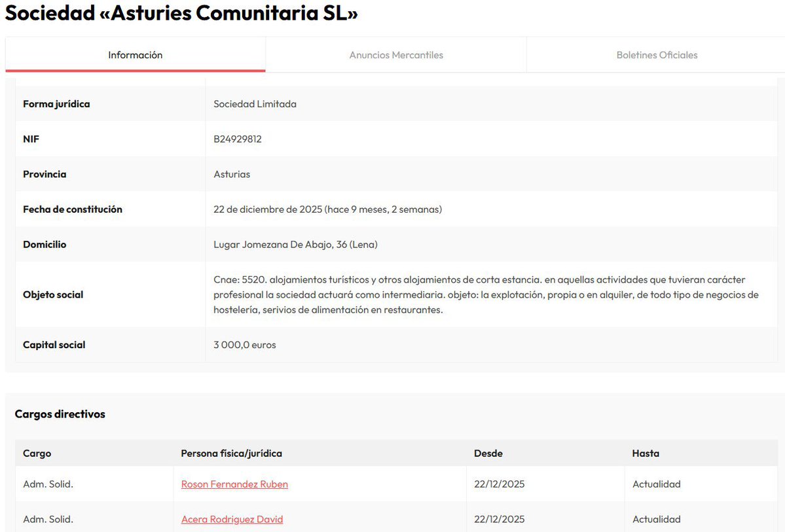Click the 'Capital social' row label

pos(54,345)
